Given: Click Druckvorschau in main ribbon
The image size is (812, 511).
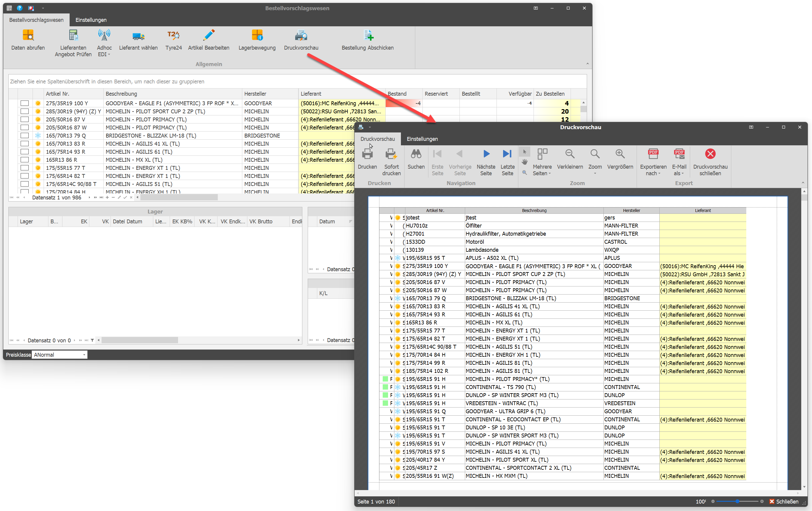Looking at the screenshot, I should click(301, 40).
